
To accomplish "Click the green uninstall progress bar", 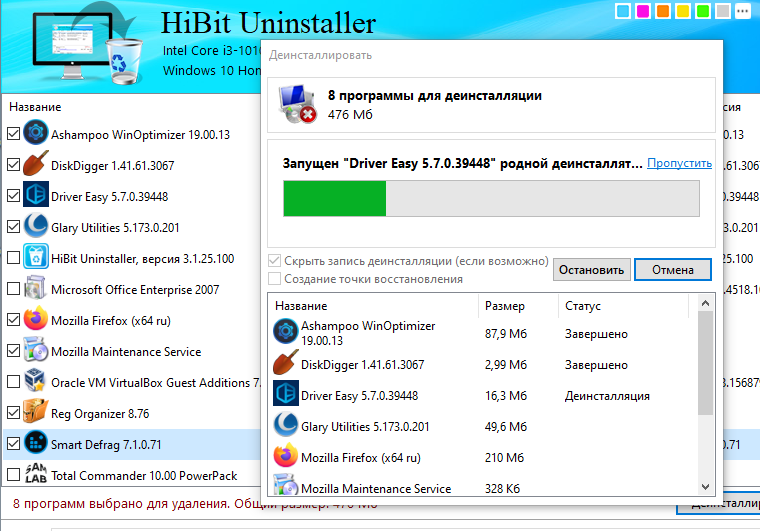I will 491,198.
